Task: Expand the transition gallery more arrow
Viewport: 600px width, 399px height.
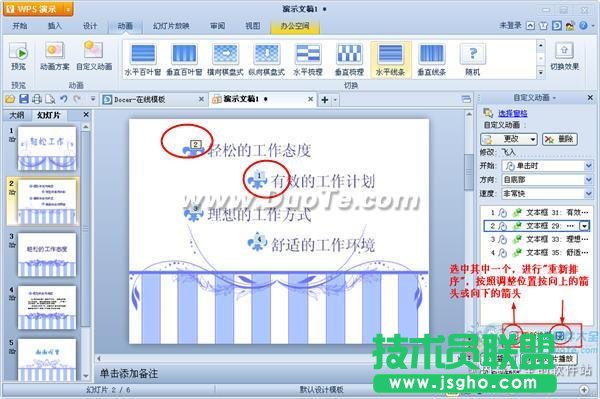Action: click(x=540, y=72)
